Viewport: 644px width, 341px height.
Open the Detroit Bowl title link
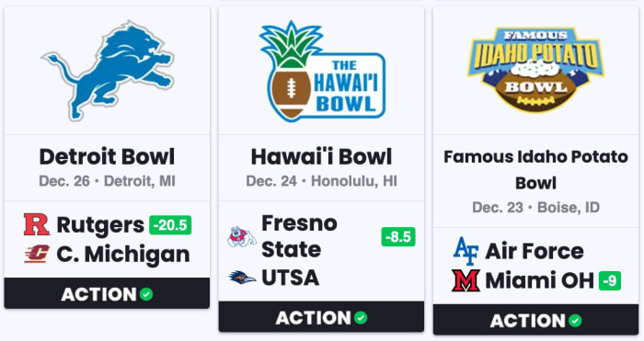coord(108,157)
